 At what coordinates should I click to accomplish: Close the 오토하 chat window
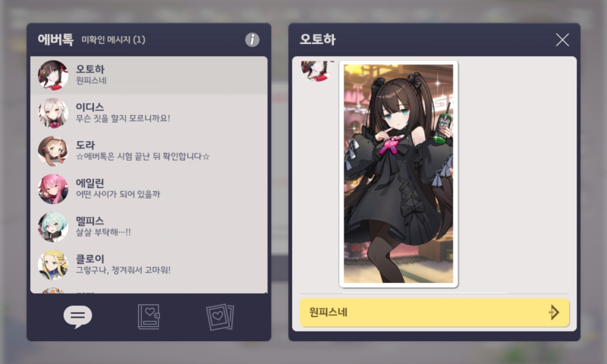[562, 39]
